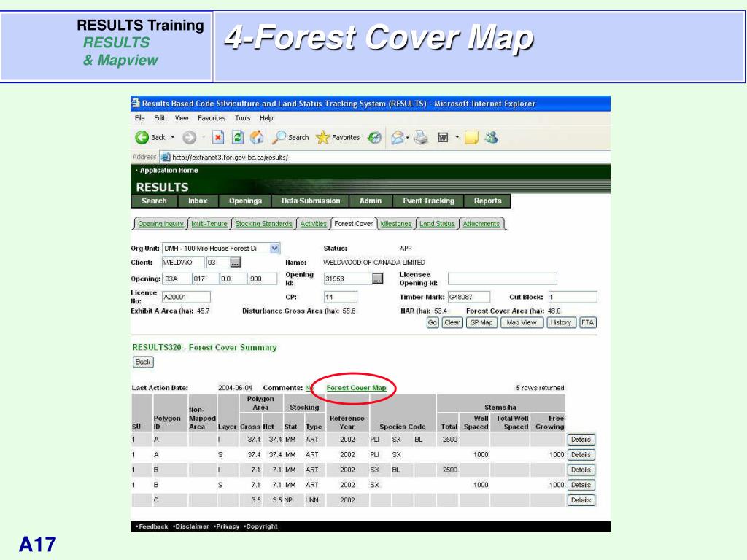Open the Opening Id lookup ellipsis button
Screen dimensions: 747x560
(x=377, y=279)
